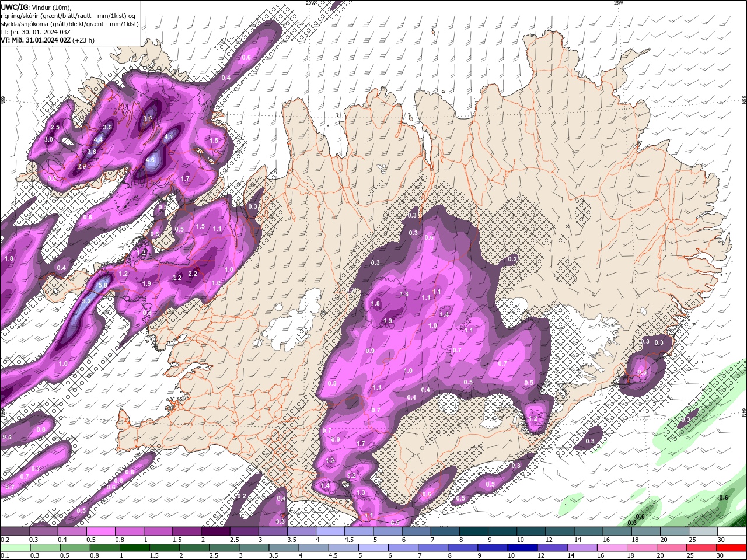Click the '5.8' precipitation value on map
Screen dimensions: 747x560
[x=103, y=285]
